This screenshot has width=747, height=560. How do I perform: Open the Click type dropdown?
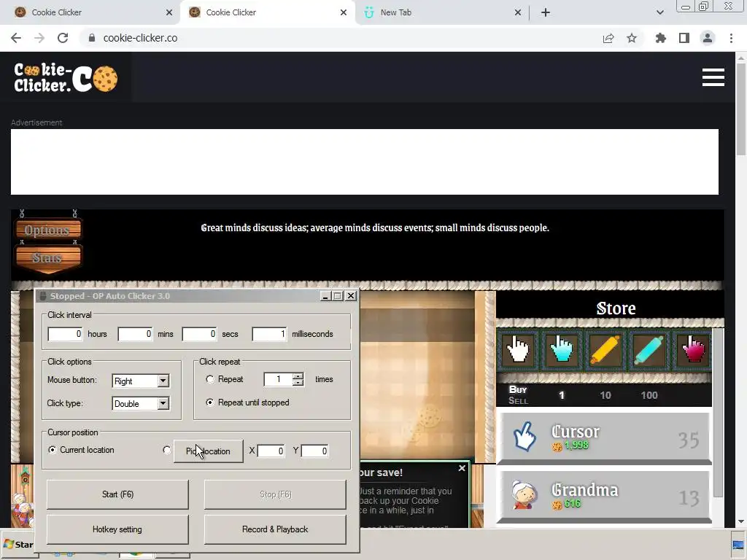163,404
